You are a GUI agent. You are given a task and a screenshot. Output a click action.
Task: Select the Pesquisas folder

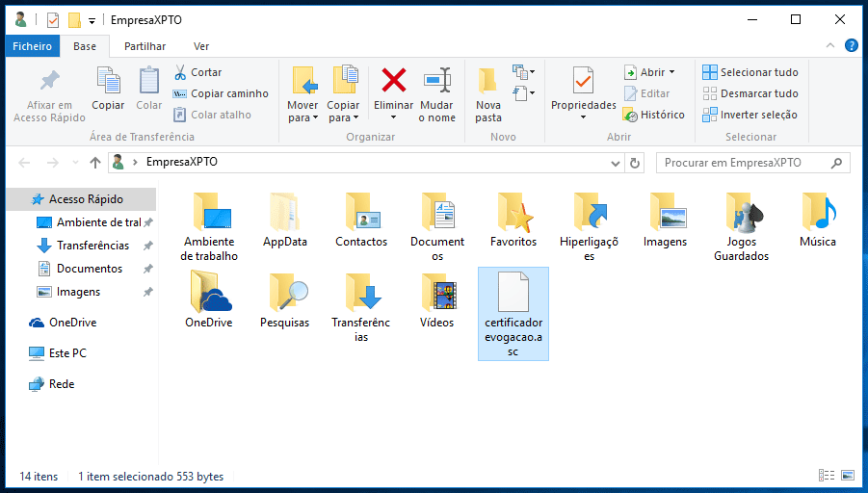pyautogui.click(x=285, y=300)
